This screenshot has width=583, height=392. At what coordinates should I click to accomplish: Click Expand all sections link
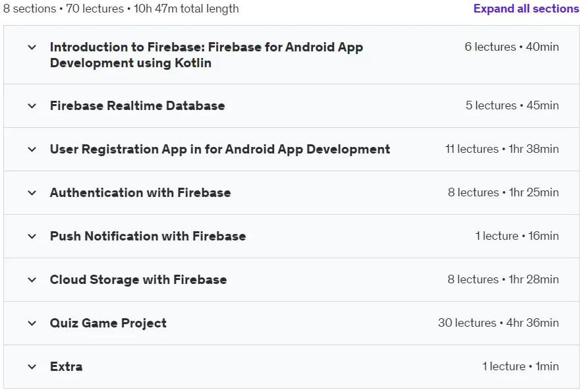pos(526,9)
